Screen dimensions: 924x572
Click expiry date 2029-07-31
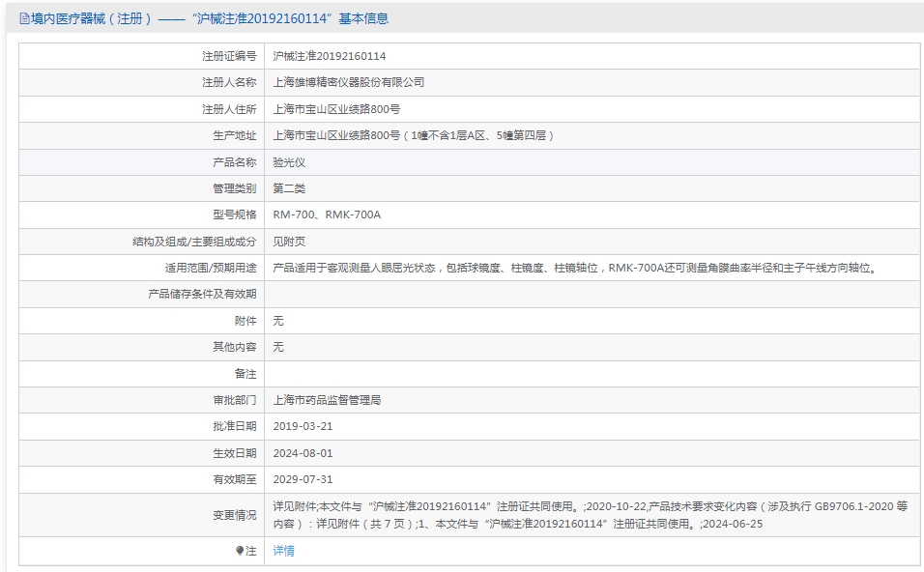click(303, 479)
